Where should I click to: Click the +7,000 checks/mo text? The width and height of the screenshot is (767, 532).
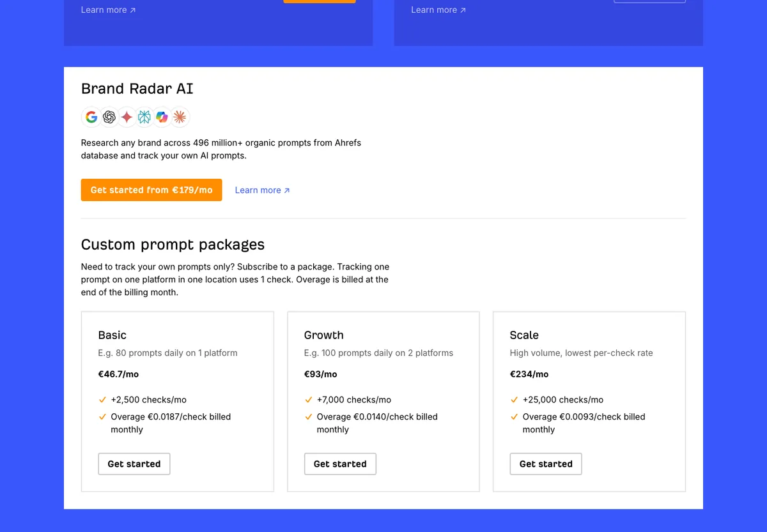tap(354, 400)
